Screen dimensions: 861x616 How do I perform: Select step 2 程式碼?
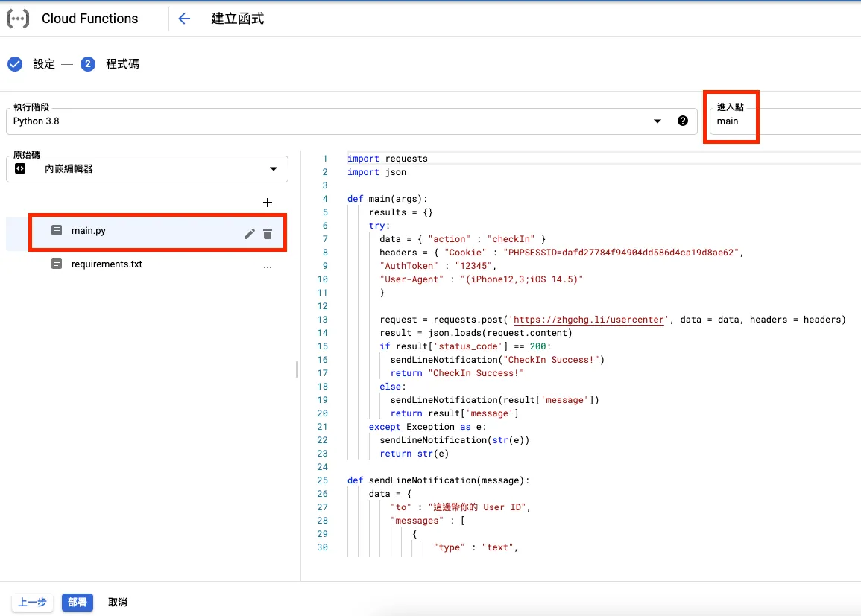pyautogui.click(x=122, y=64)
